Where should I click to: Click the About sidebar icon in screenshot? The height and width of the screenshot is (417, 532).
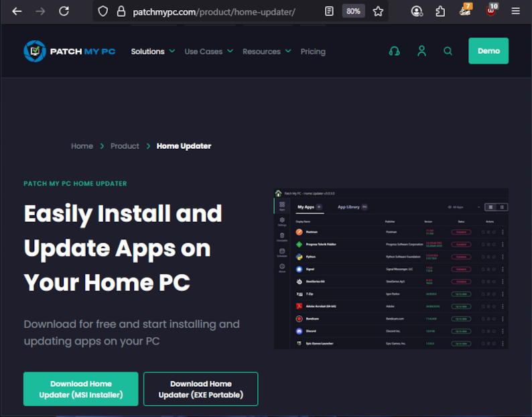(282, 268)
